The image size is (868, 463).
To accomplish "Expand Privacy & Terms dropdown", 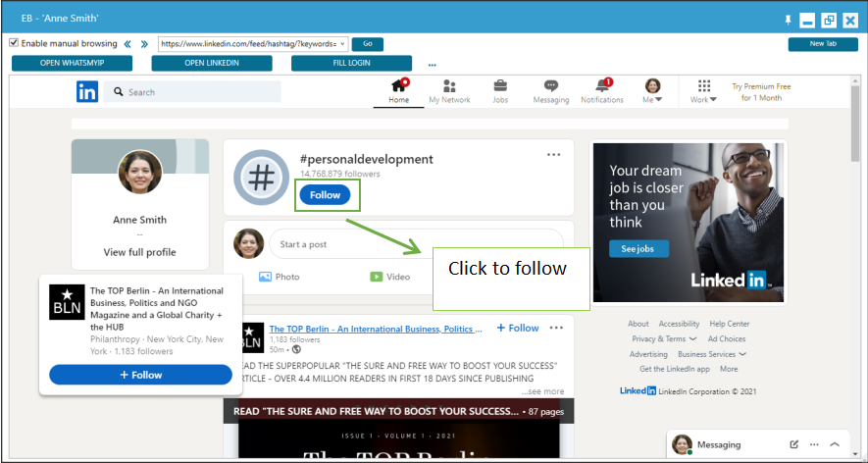I will point(664,339).
